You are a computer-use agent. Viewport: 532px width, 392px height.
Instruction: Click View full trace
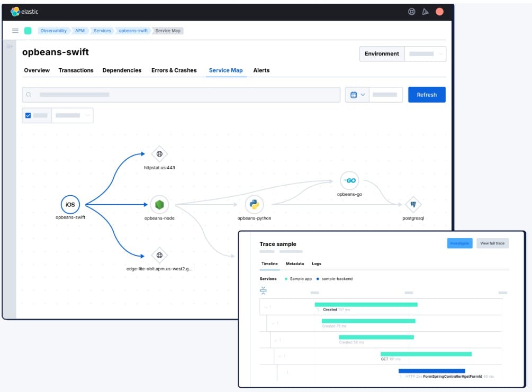(x=493, y=243)
